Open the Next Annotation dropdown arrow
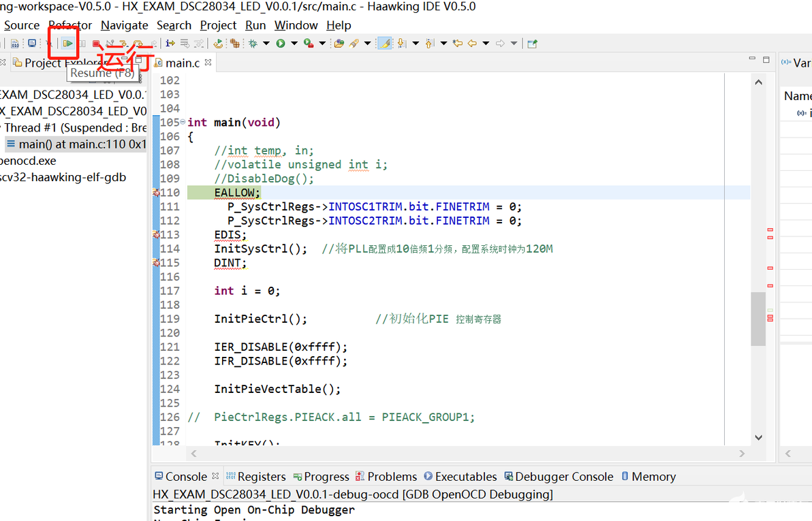 coord(416,44)
